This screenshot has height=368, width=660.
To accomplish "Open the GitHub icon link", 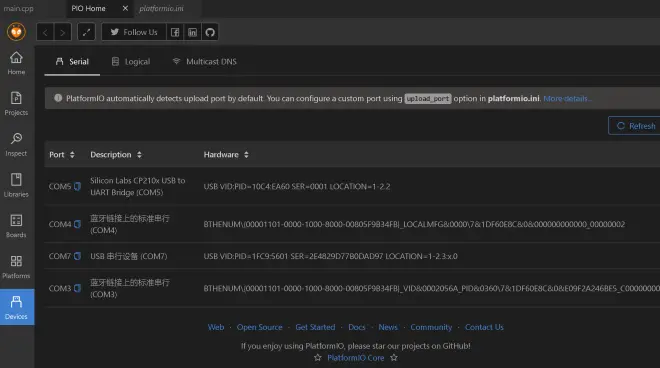I will (210, 32).
